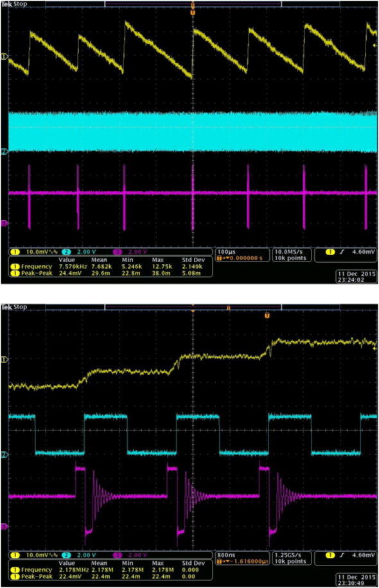Image resolution: width=379 pixels, height=588 pixels.
Task: Select trigger T marker on bottom waveform
Action: pyautogui.click(x=267, y=316)
